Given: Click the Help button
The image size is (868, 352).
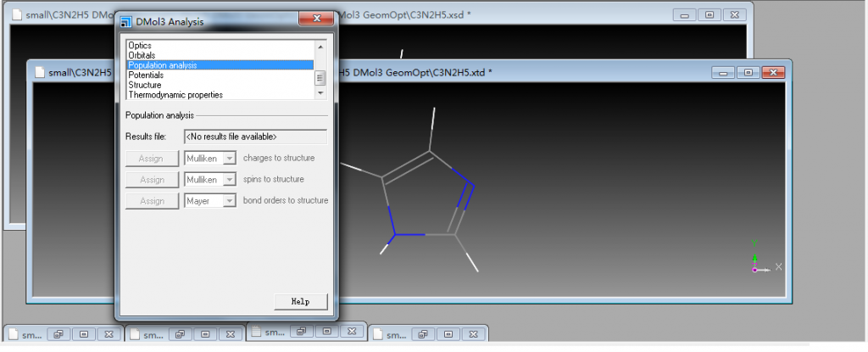Looking at the screenshot, I should pyautogui.click(x=301, y=302).
